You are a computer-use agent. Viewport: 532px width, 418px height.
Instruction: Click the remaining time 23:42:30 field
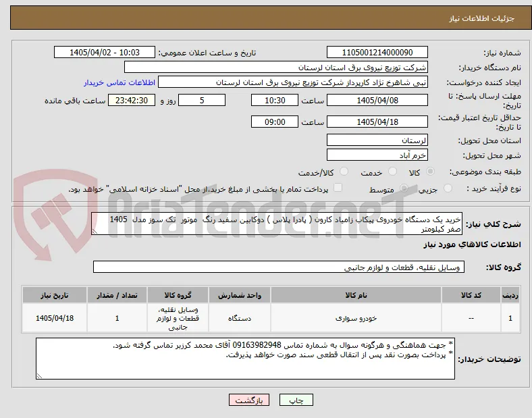pyautogui.click(x=132, y=100)
